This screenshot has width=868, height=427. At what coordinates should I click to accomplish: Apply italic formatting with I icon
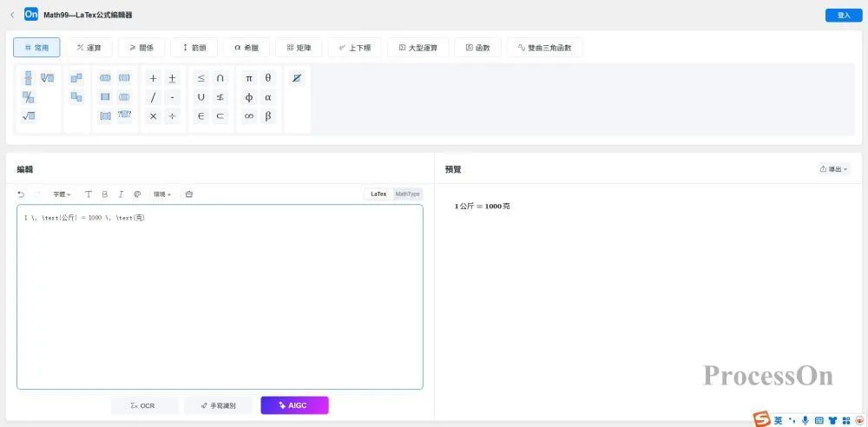tap(121, 194)
